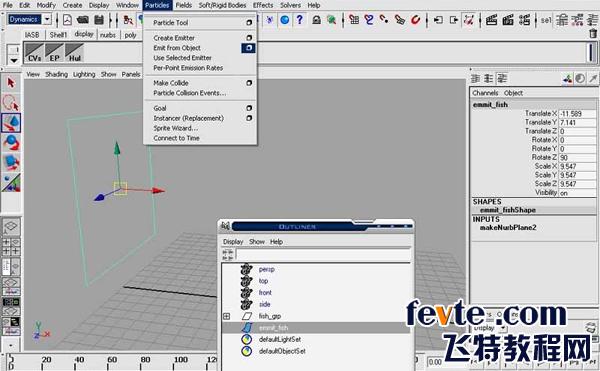
Task: Choose the Lasso selection tool
Action: [11, 103]
